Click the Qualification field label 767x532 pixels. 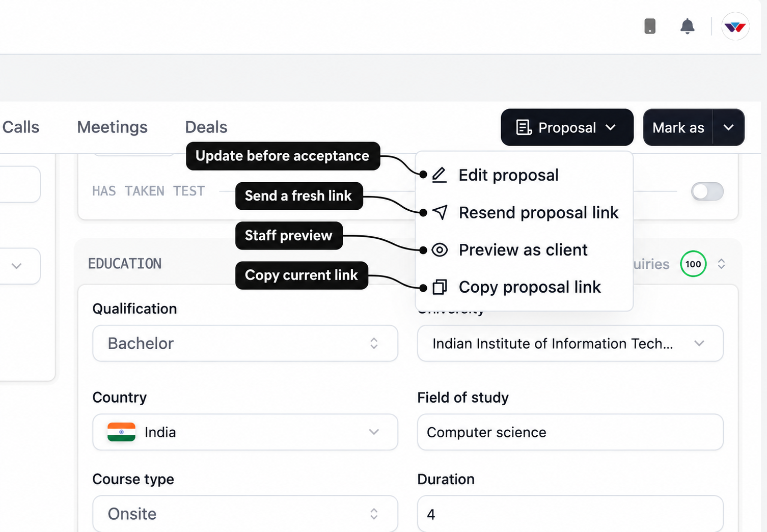[134, 309]
